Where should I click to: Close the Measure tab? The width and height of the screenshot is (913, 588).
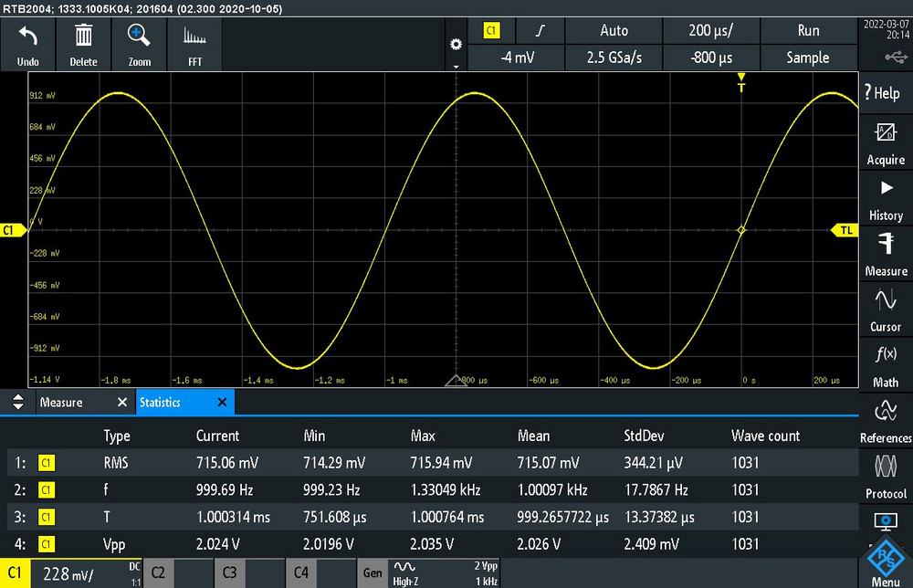tap(122, 403)
